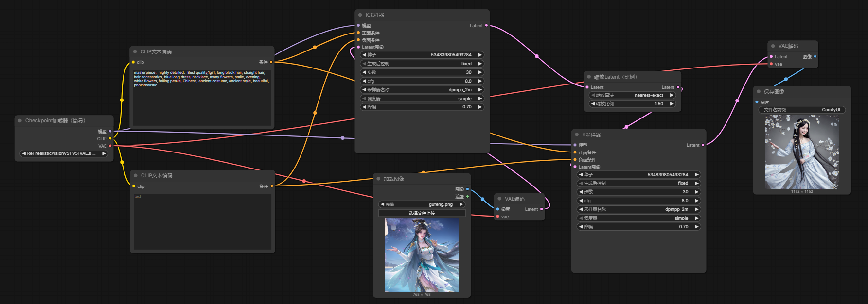
Task: Click the gufeng.png preview image in 加载图像
Action: (422, 255)
